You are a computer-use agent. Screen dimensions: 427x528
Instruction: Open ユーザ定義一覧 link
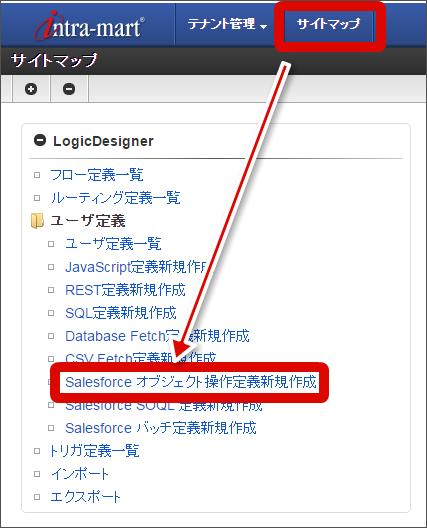113,244
